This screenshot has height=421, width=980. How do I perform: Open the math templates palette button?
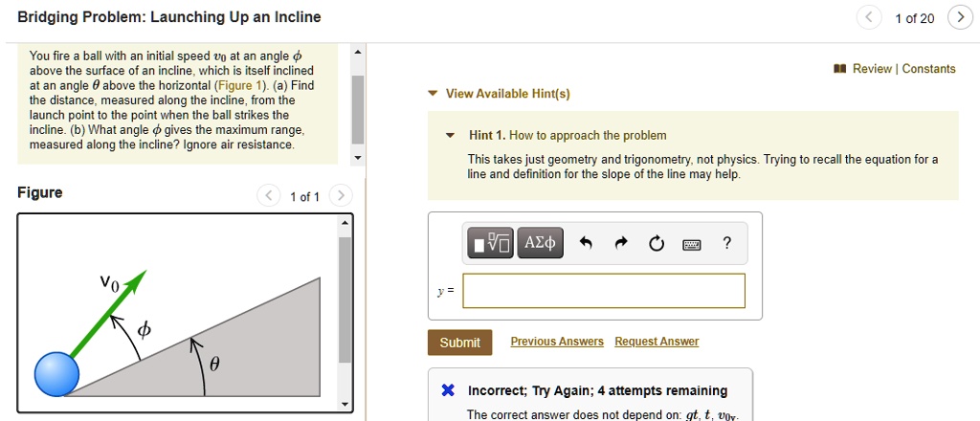click(x=491, y=243)
